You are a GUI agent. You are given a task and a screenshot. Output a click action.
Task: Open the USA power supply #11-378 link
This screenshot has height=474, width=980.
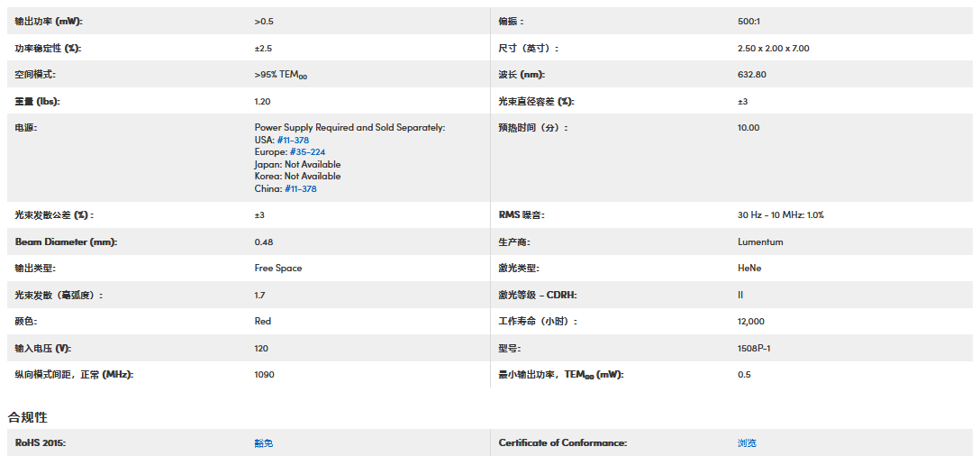click(293, 141)
